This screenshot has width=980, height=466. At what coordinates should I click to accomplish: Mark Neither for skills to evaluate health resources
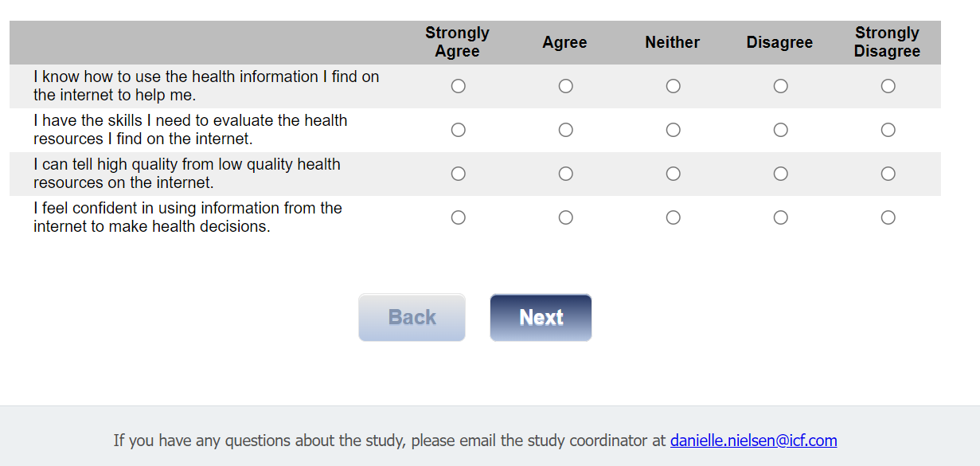point(673,130)
